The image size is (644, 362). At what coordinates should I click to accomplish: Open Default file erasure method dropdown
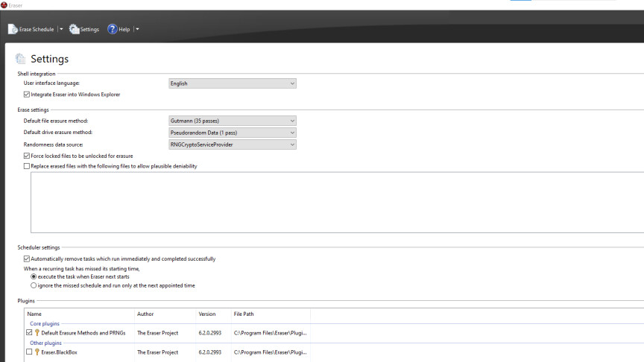coord(233,121)
